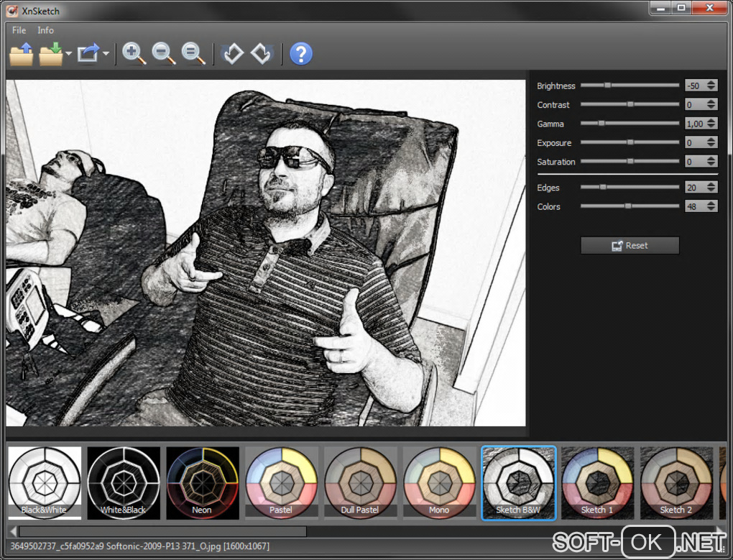Reset zoom with the equals magnifier
This screenshot has width=733, height=560.
[x=193, y=54]
